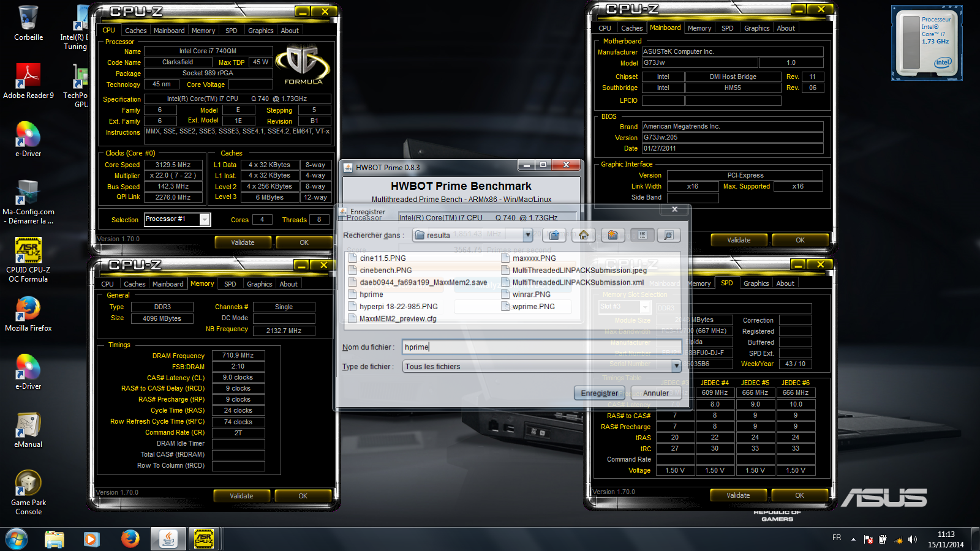This screenshot has width=980, height=551.
Task: Open the Graphics tab in the Mainboard window
Action: coord(757,28)
